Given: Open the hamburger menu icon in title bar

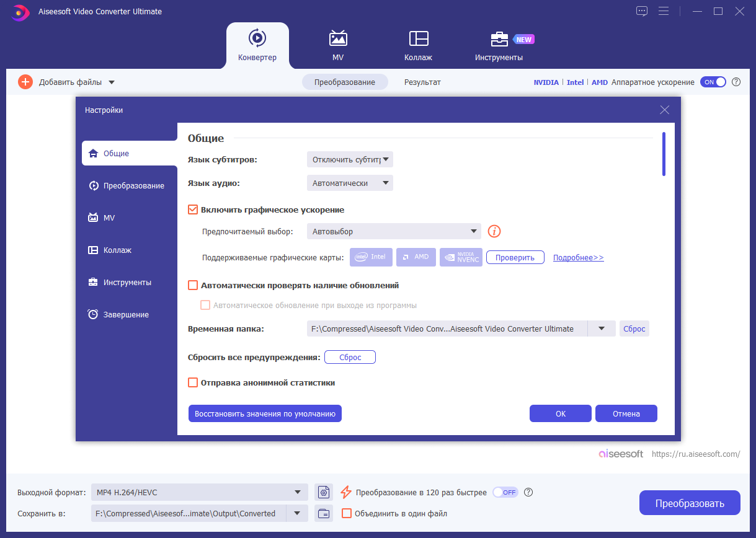Looking at the screenshot, I should pos(664,11).
